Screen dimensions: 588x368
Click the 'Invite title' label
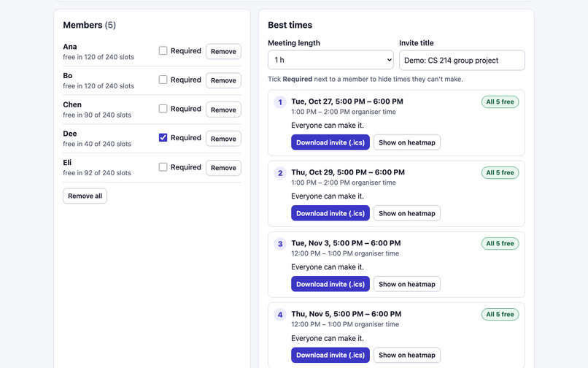[x=417, y=43]
